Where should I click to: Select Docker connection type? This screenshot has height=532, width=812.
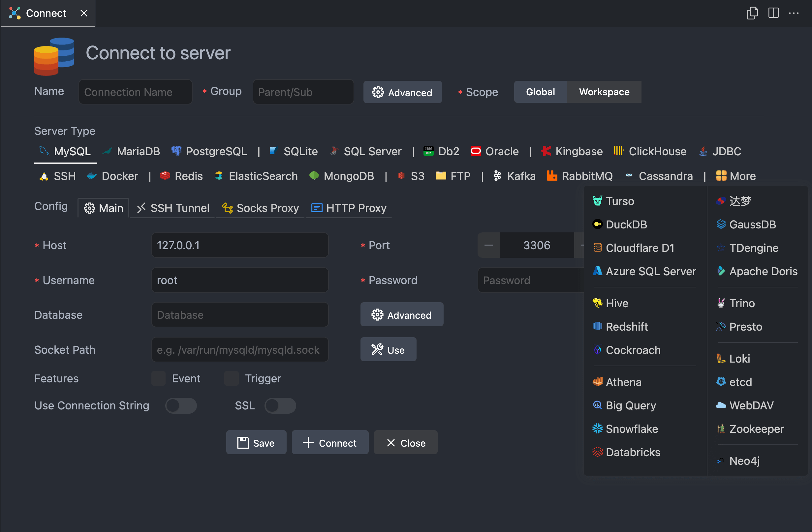pyautogui.click(x=112, y=176)
